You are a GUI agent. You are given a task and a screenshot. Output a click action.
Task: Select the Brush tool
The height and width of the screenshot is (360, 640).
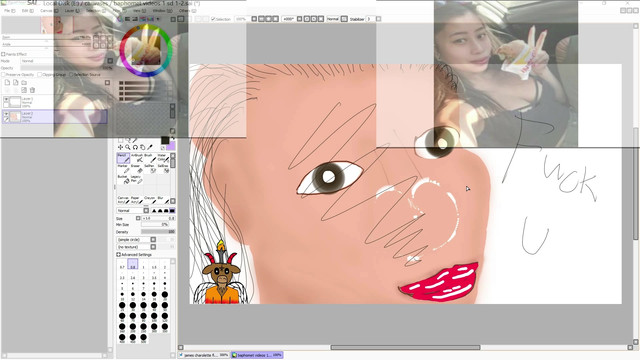[x=150, y=158]
